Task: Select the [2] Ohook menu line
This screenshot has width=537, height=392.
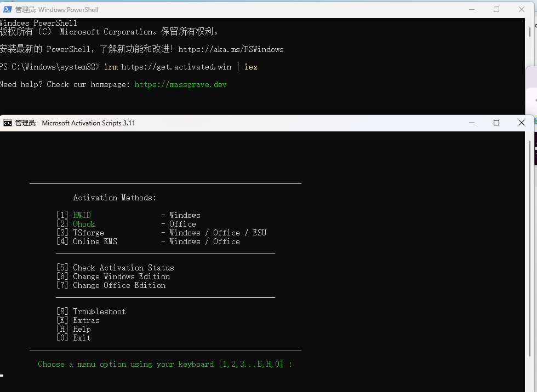Action: (x=127, y=224)
